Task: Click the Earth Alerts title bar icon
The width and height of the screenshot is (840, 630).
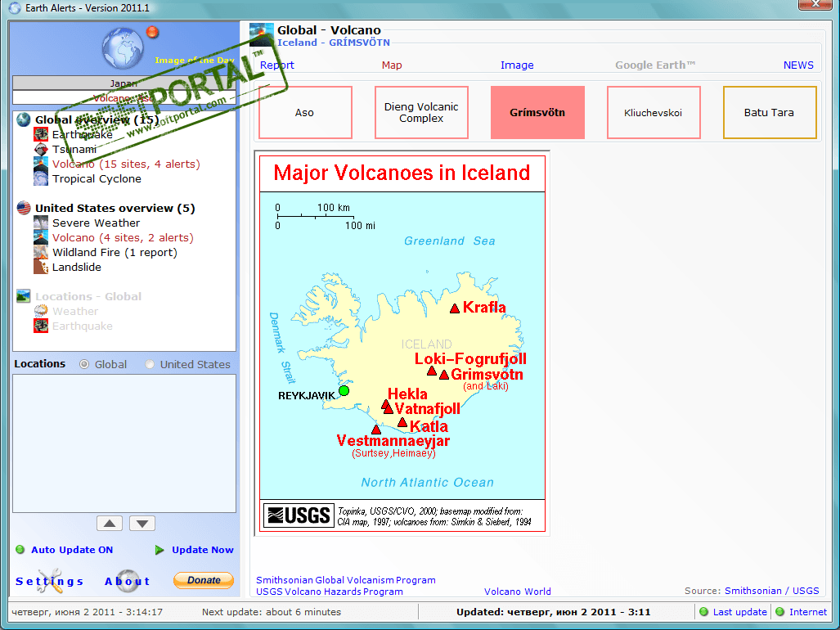Action: click(x=15, y=8)
